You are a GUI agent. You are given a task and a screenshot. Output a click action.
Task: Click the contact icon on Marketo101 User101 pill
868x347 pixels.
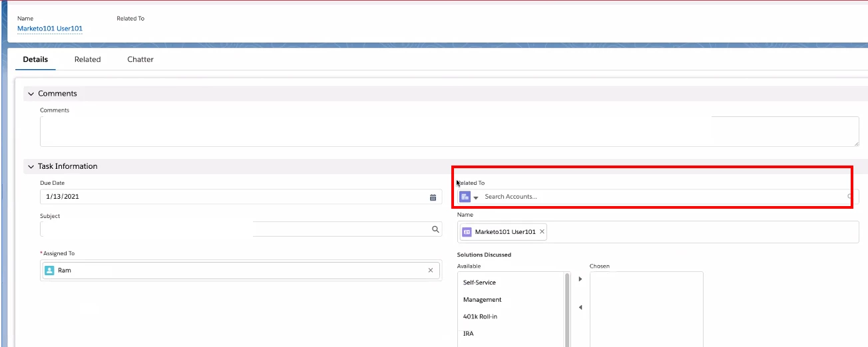click(x=467, y=232)
